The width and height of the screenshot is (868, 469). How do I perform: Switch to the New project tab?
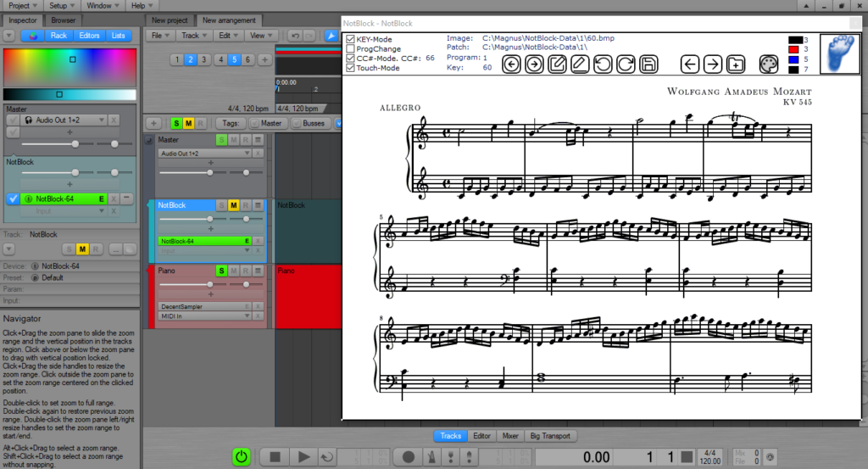point(170,20)
